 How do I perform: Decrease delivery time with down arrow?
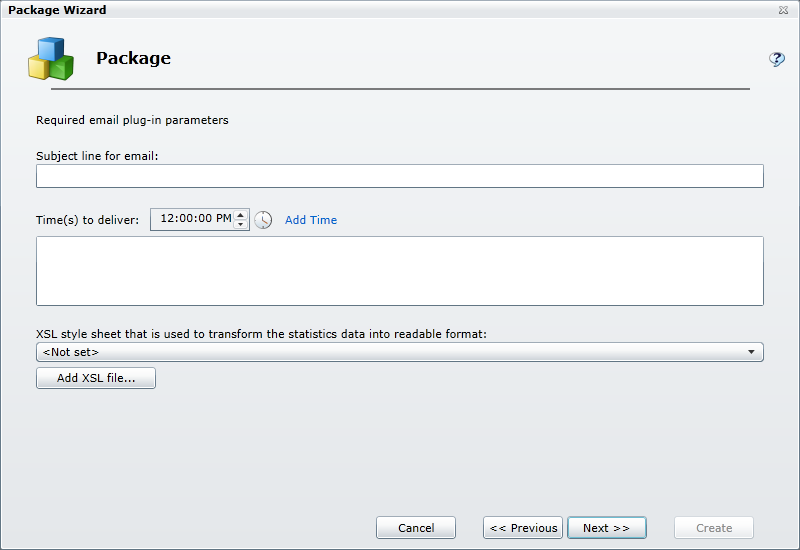240,225
